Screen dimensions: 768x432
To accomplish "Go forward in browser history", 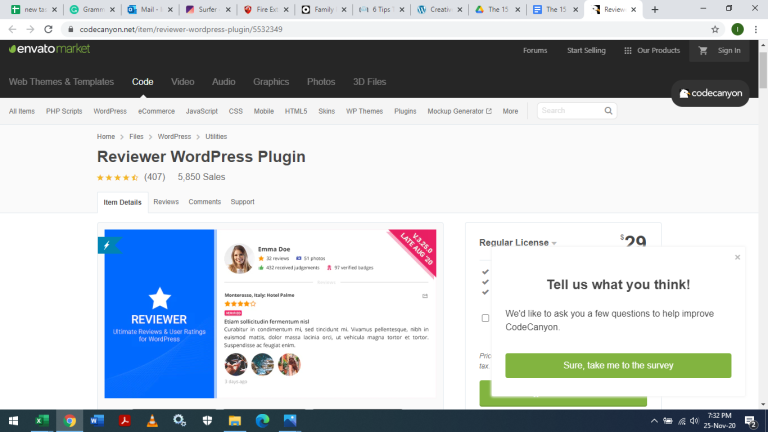I will click(x=30, y=29).
